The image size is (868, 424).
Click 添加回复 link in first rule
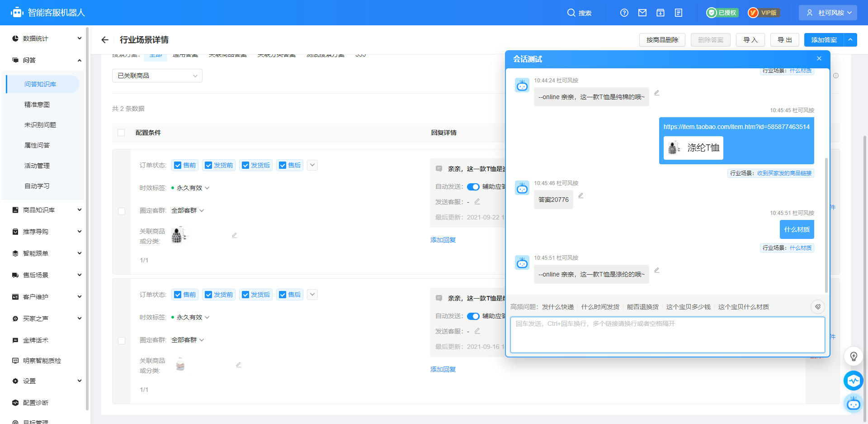click(443, 240)
